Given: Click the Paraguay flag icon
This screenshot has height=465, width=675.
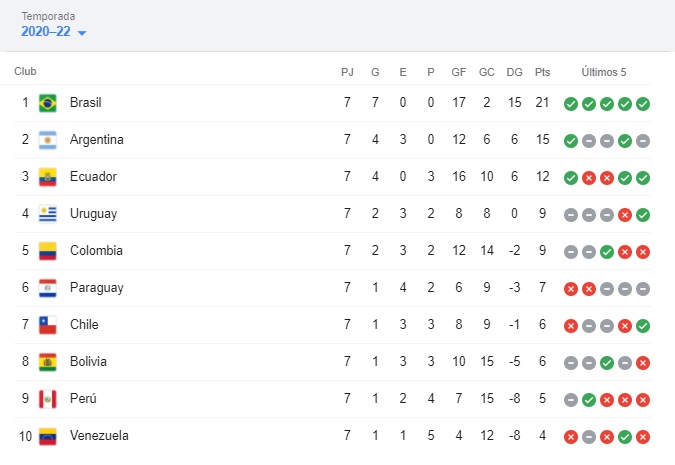Looking at the screenshot, I should pos(47,288).
